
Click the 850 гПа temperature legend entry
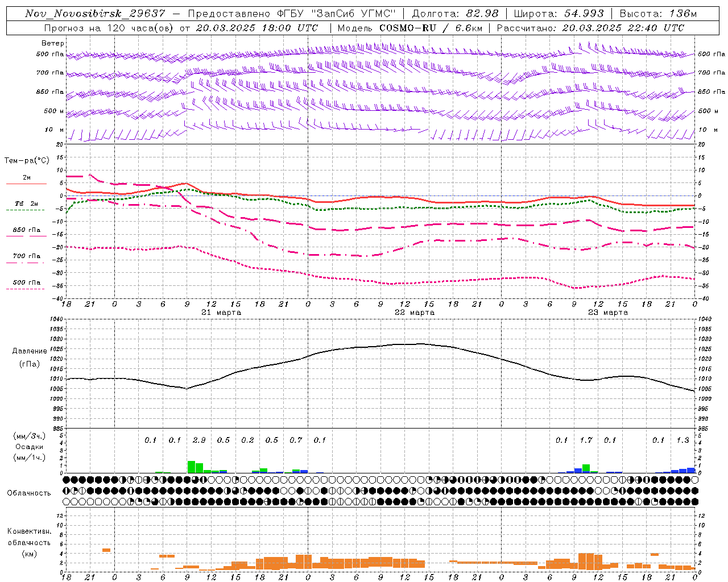(27, 230)
